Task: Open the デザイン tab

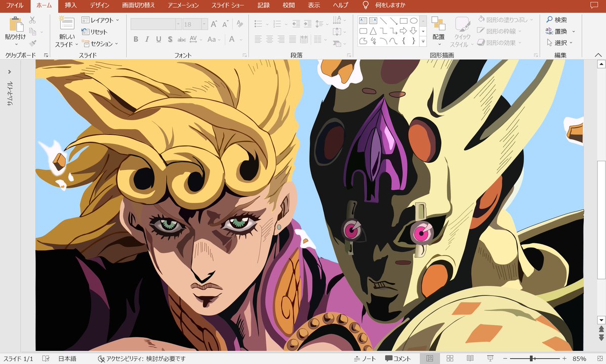Action: tap(99, 6)
